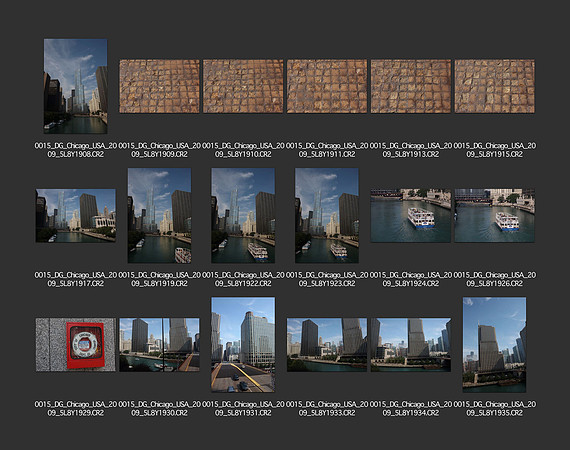The height and width of the screenshot is (450, 570).
Task: Click the filename label ending 5L8Y1934.CR2
Action: 411,409
